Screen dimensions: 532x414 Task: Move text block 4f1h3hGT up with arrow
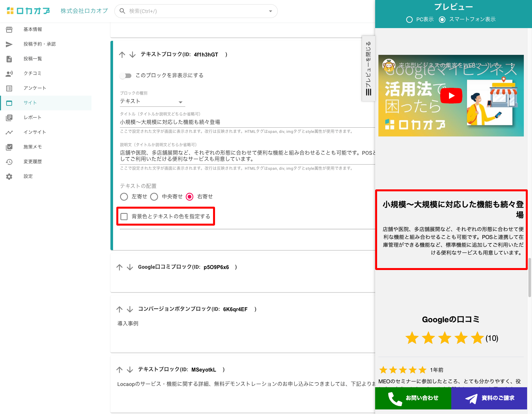click(122, 55)
